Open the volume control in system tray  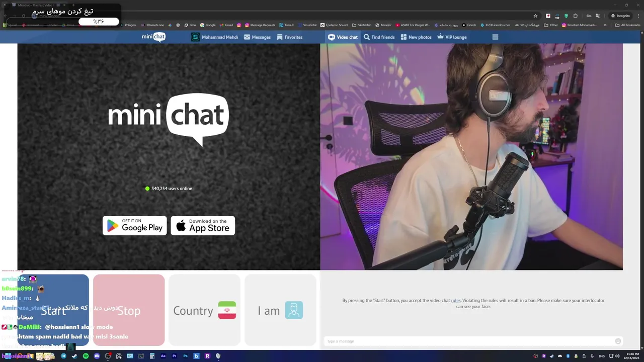(x=617, y=356)
